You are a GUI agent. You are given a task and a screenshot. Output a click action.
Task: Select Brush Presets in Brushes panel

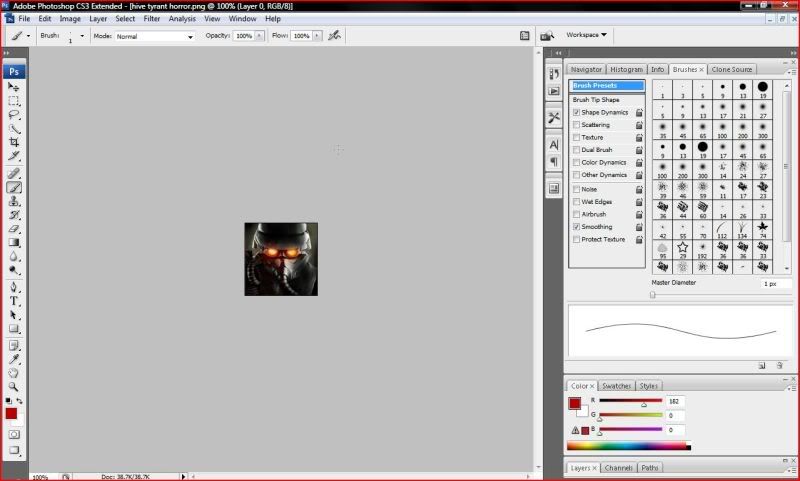607,86
